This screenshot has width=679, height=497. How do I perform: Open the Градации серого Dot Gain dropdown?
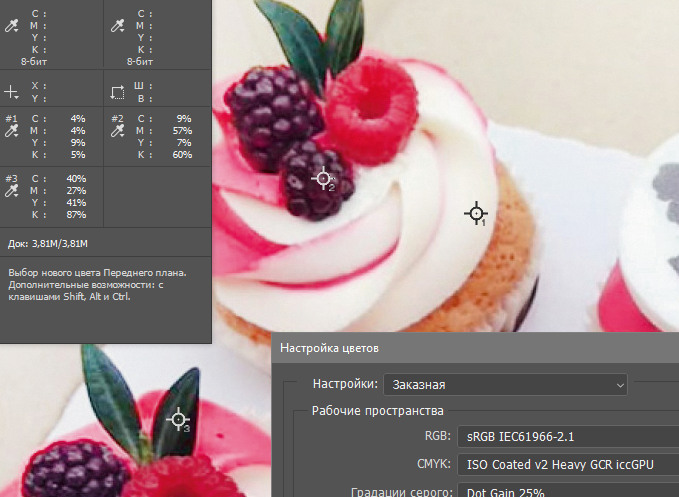[568, 491]
